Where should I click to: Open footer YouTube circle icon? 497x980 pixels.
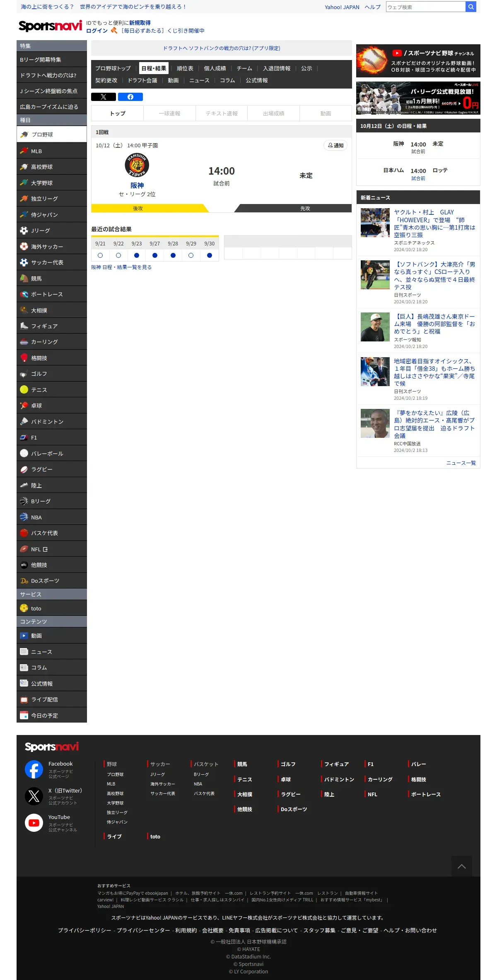pos(34,823)
